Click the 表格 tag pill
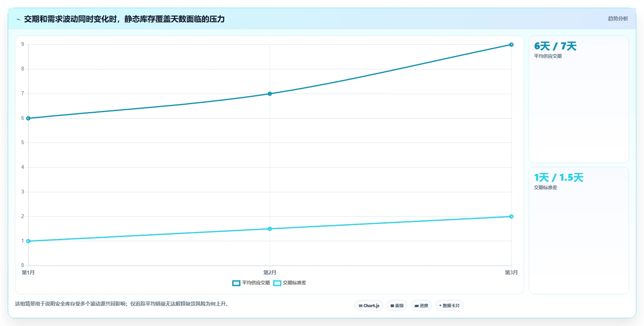Image resolution: width=644 pixels, height=326 pixels. click(397, 306)
